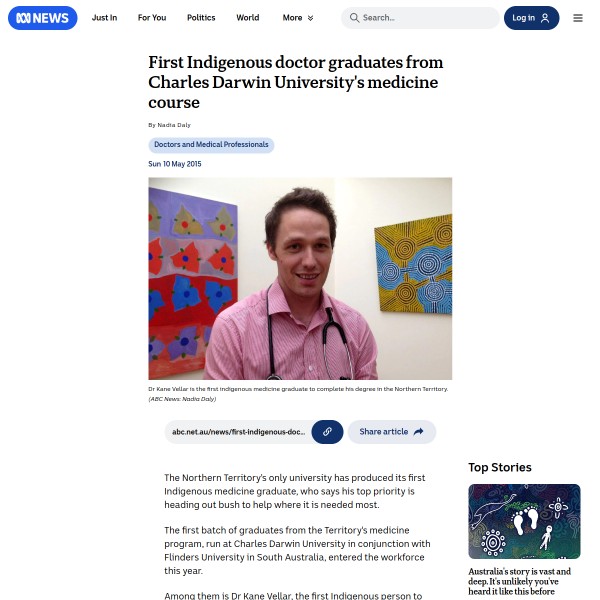Open the Top Stories footprint artwork thumbnail

524,521
